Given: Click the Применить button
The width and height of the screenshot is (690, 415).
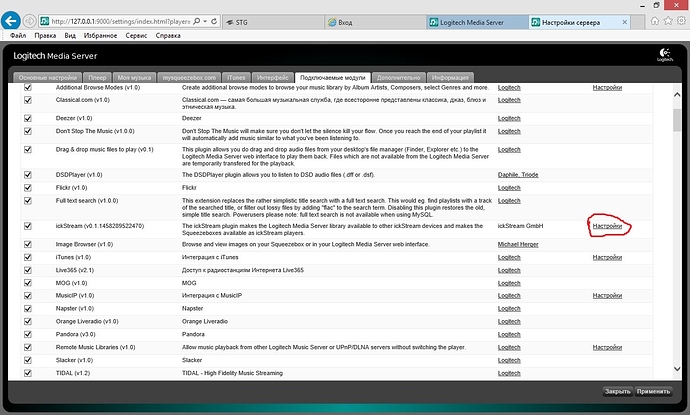Looking at the screenshot, I should (x=653, y=391).
